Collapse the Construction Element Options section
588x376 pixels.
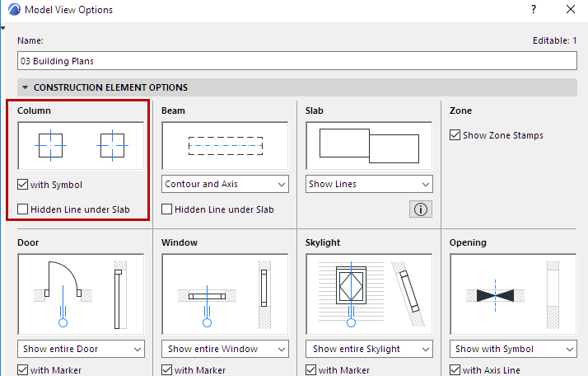[26, 87]
